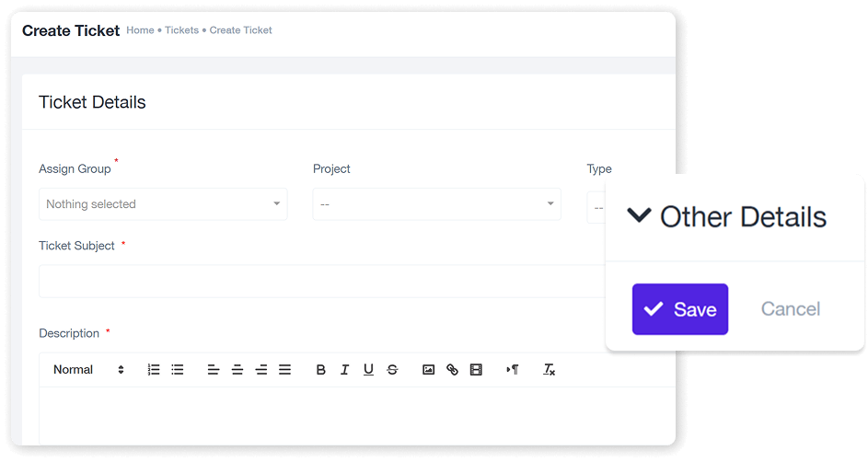This screenshot has height=462, width=868.
Task: Toggle italic formatting
Action: click(345, 370)
